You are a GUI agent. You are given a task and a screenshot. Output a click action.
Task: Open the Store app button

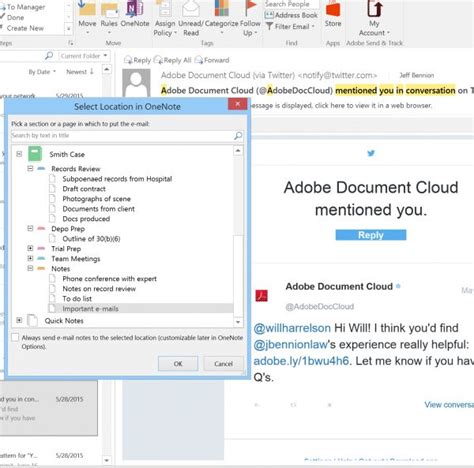tap(333, 14)
